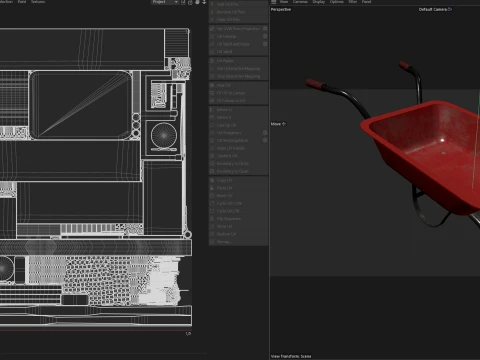480x360 pixels.
Task: Open the Cameras menu
Action: pyautogui.click(x=300, y=2)
